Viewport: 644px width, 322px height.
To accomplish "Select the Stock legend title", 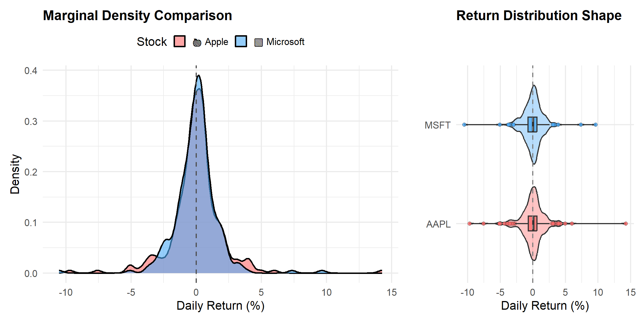I will pos(152,42).
